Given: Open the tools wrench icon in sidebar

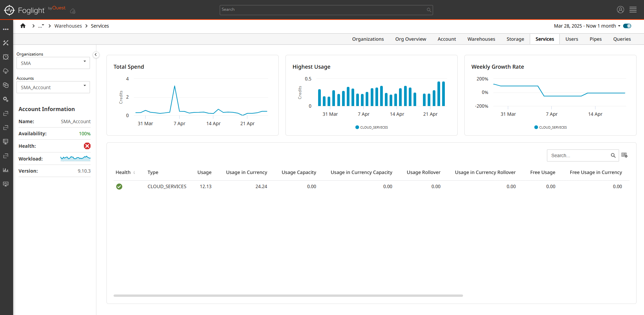Looking at the screenshot, I should click(x=6, y=43).
